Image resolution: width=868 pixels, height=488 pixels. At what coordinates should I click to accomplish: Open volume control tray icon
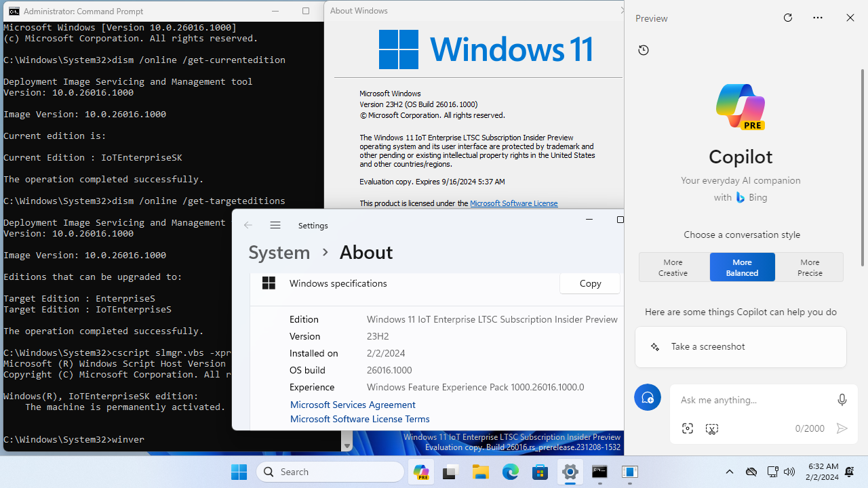[x=789, y=472]
